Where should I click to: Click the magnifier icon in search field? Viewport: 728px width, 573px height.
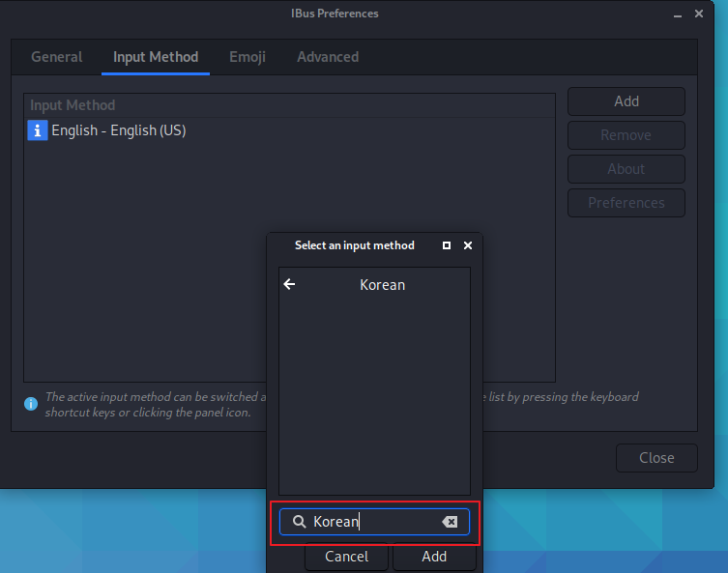pos(299,522)
